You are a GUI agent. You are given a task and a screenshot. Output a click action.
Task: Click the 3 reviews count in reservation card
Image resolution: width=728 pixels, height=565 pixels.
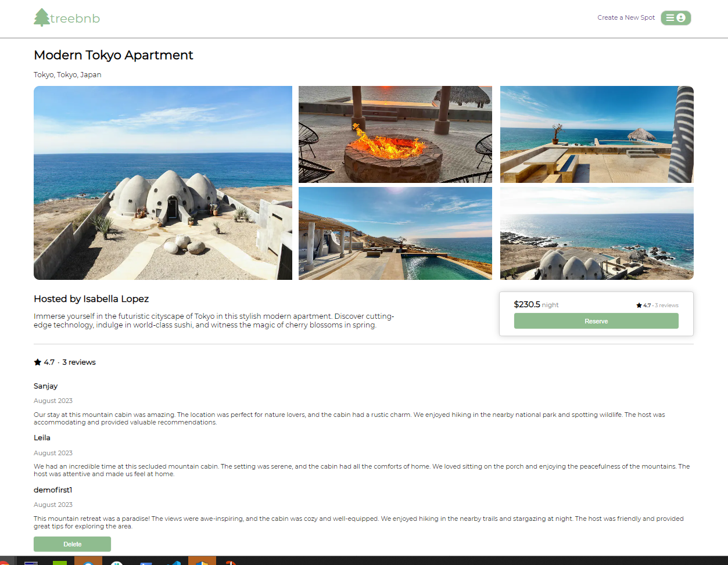[666, 305]
